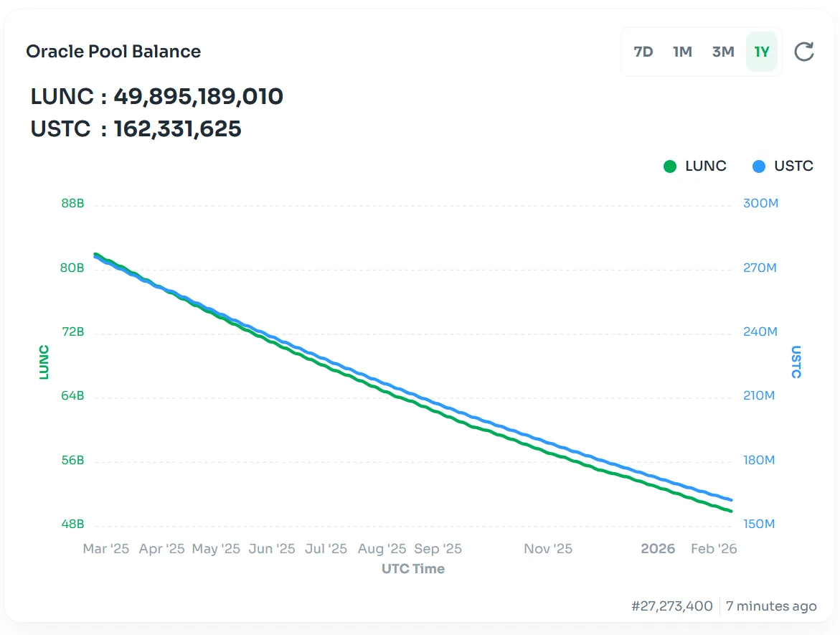This screenshot has width=840, height=635.
Task: Select the 7D time range
Action: click(643, 52)
